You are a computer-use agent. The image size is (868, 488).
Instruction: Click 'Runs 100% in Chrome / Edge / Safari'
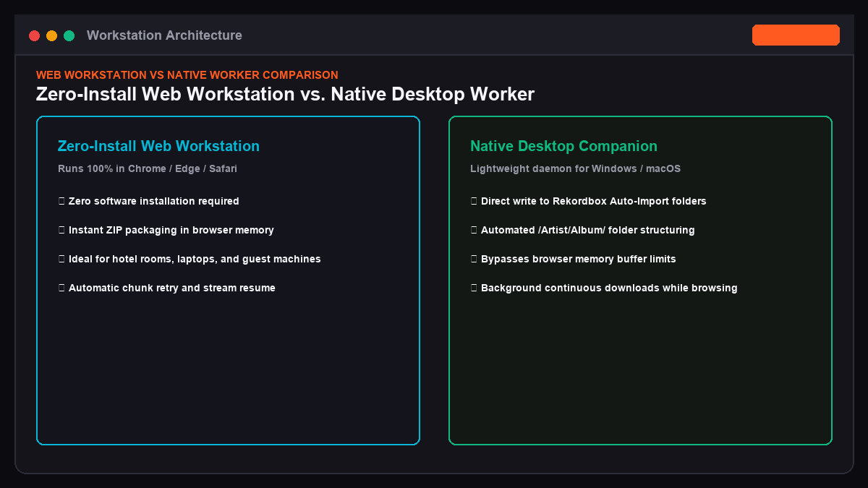click(x=148, y=168)
